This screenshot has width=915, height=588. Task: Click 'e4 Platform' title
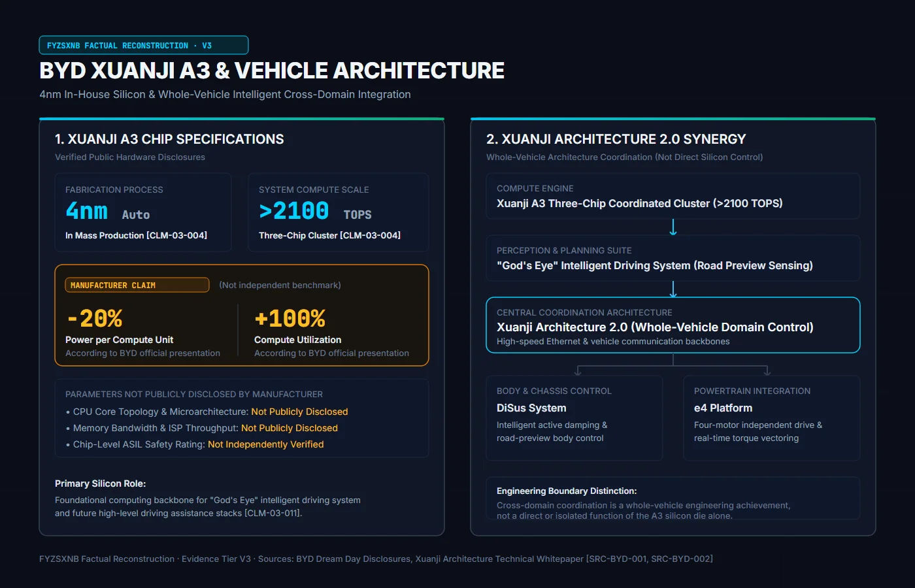723,408
